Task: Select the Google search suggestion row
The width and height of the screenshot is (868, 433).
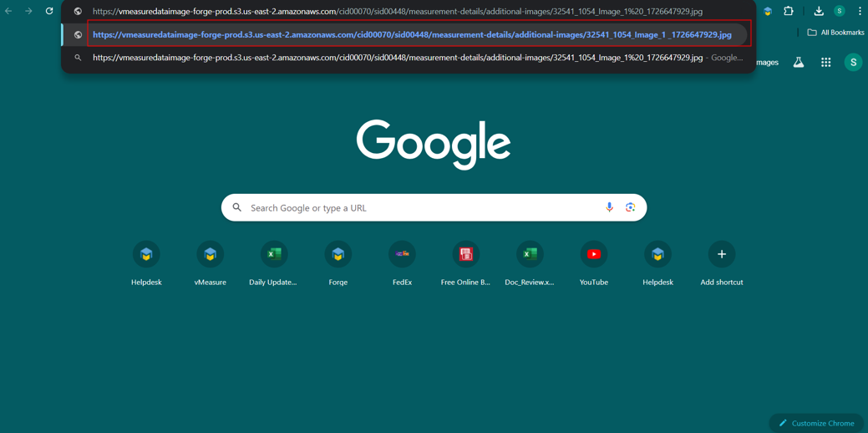Action: pos(409,57)
